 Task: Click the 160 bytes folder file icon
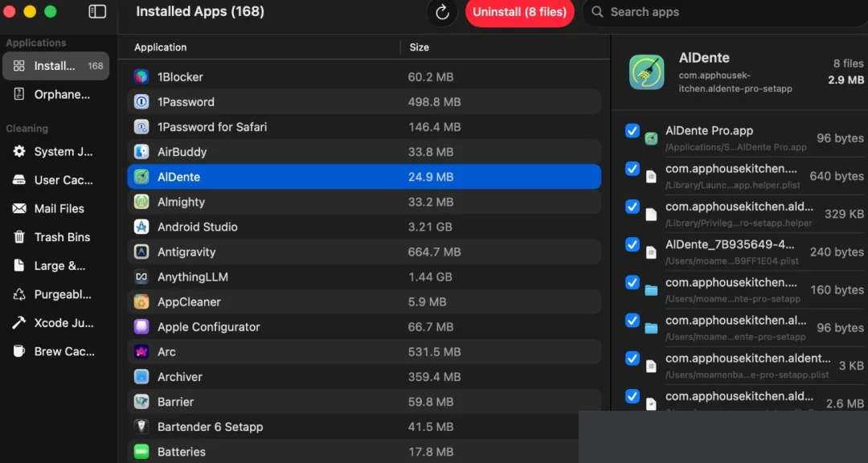point(651,290)
